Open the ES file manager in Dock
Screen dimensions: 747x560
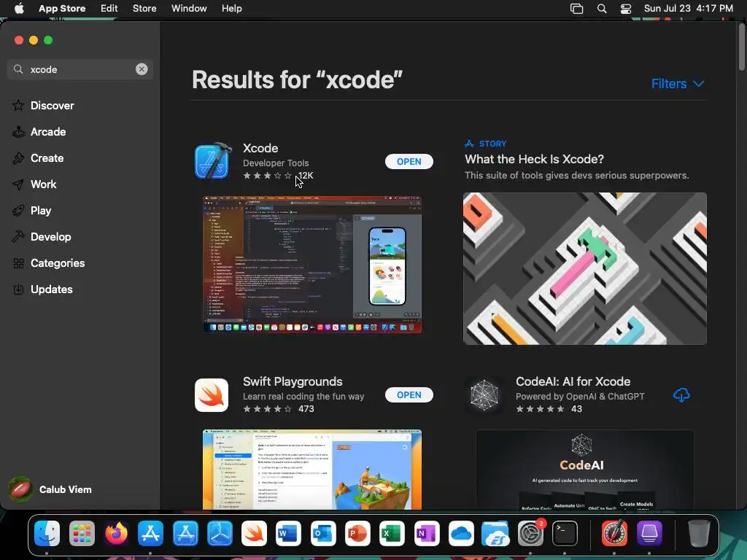point(495,533)
